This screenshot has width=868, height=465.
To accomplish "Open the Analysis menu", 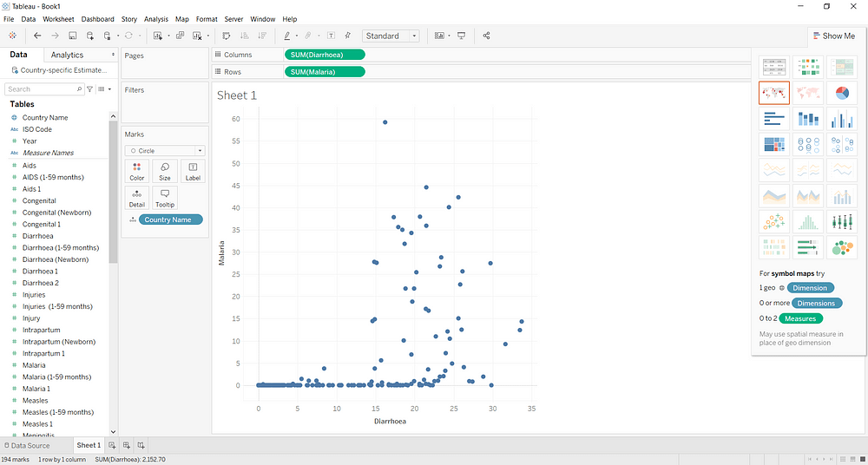I will (156, 18).
